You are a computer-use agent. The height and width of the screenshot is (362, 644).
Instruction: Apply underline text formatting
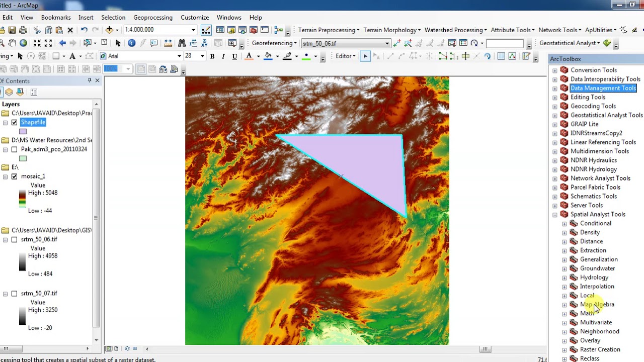pos(234,56)
